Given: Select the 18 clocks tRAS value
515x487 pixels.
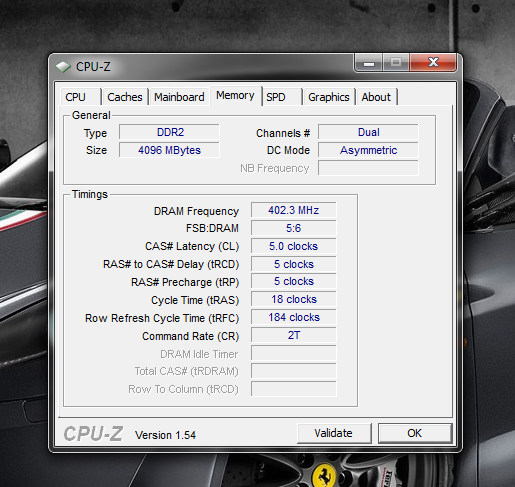Looking at the screenshot, I should pos(294,299).
